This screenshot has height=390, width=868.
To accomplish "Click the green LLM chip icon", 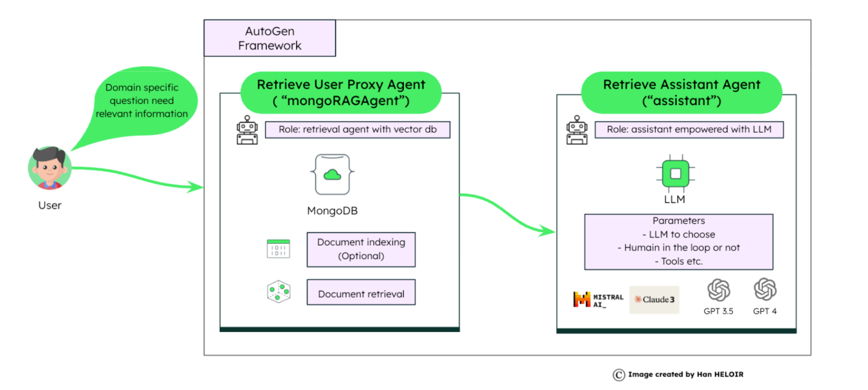I will tap(675, 173).
